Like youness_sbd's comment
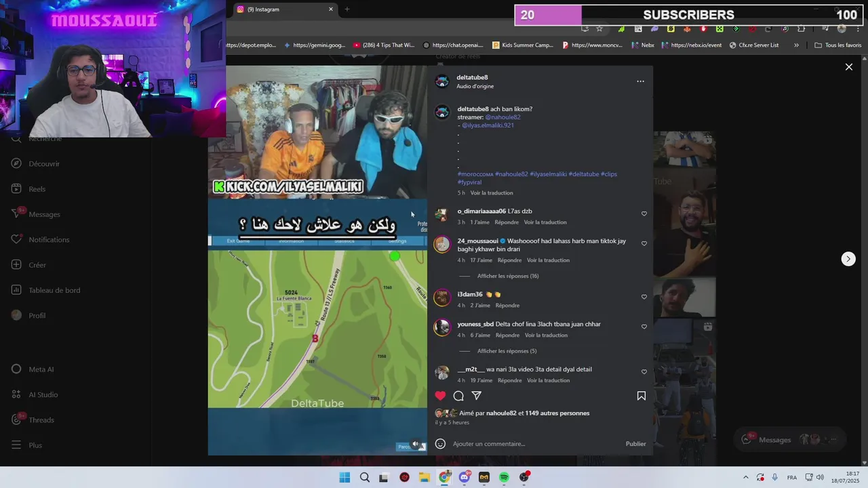 tap(644, 327)
